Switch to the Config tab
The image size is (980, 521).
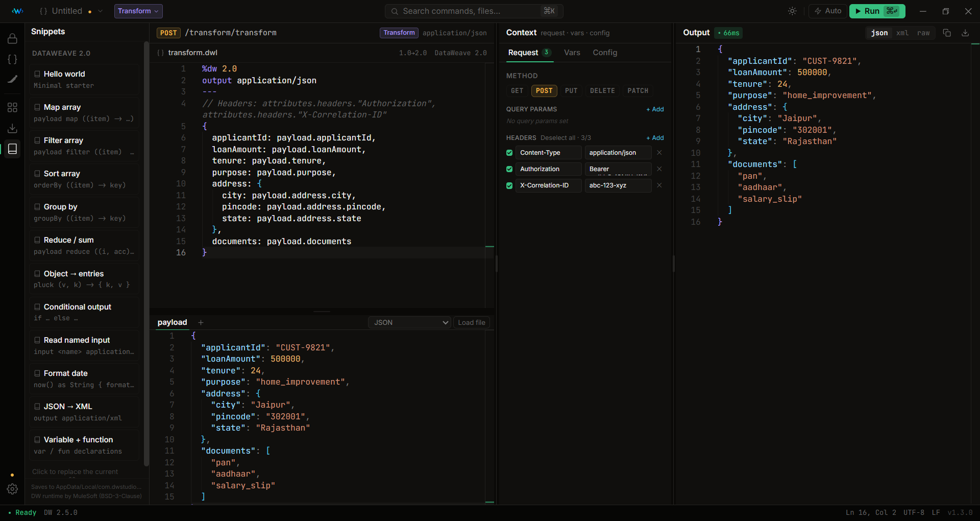605,53
